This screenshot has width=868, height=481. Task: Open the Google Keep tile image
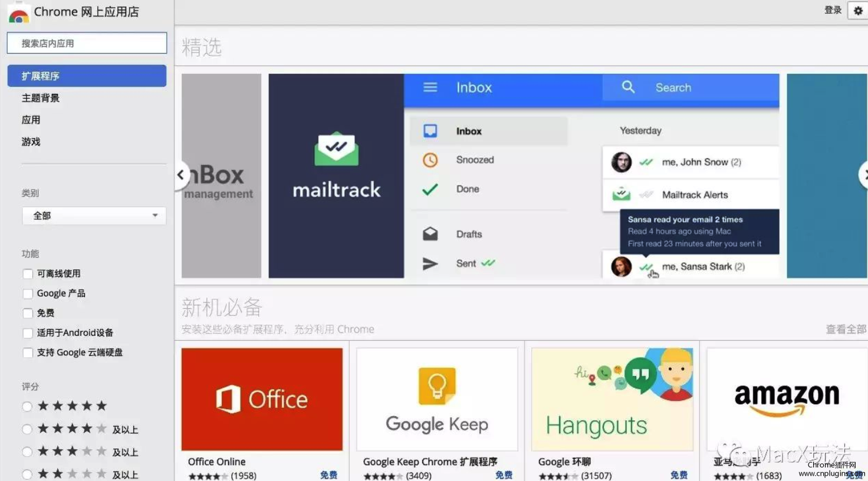(437, 399)
